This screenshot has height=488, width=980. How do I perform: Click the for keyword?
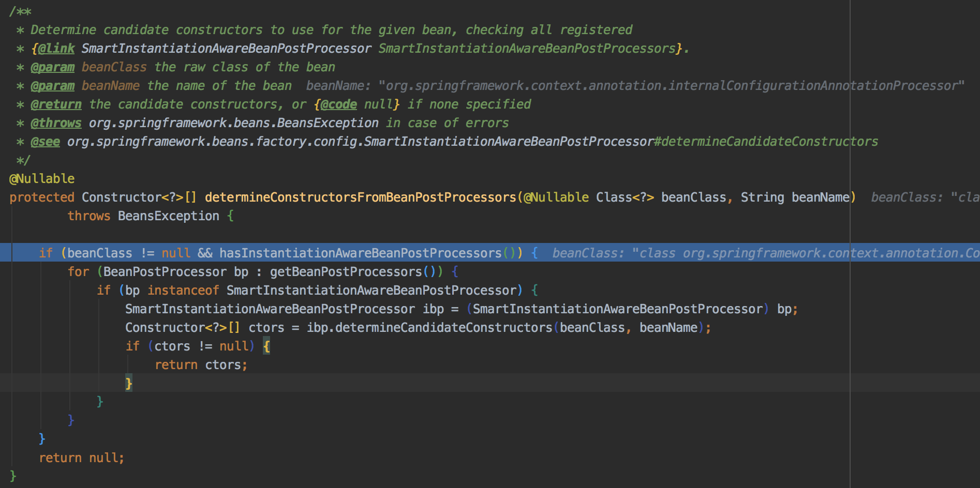click(78, 272)
